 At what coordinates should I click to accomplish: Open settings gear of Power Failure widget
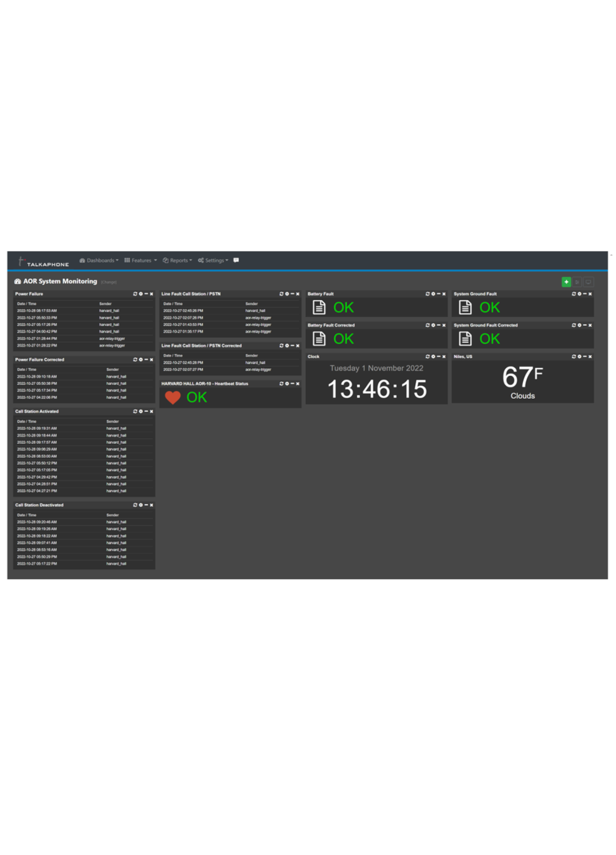tap(141, 294)
